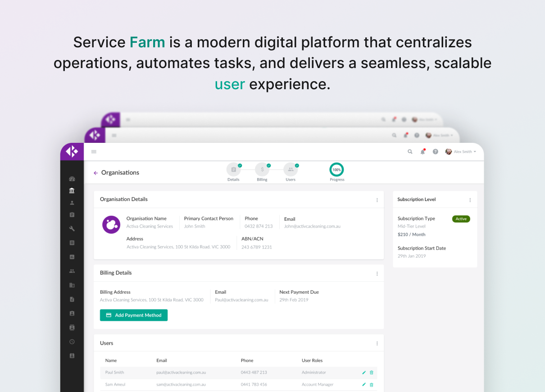Image resolution: width=545 pixels, height=392 pixels.
Task: Select the organisations bank building sidebar icon
Action: [x=72, y=191]
